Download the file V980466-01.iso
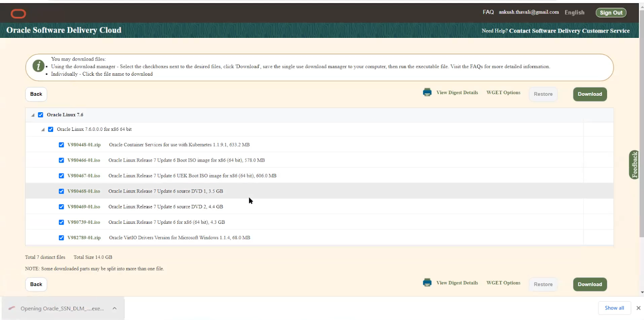The image size is (644, 320). (x=84, y=160)
